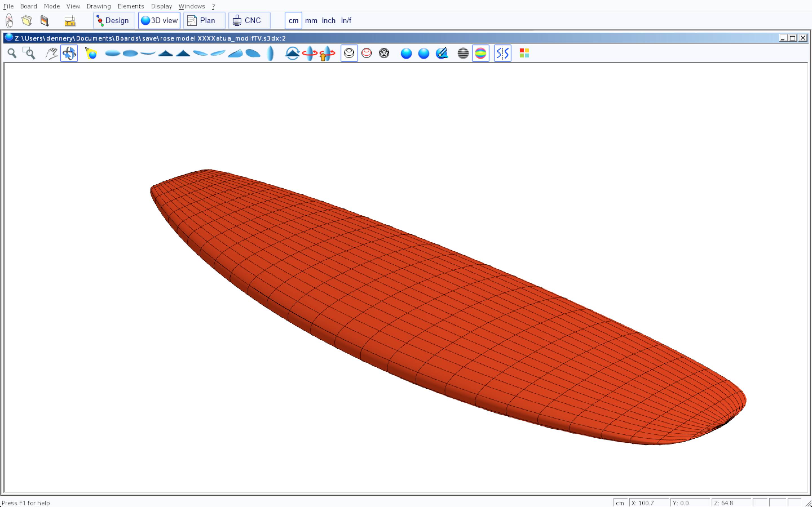Open the Board menu

(28, 6)
